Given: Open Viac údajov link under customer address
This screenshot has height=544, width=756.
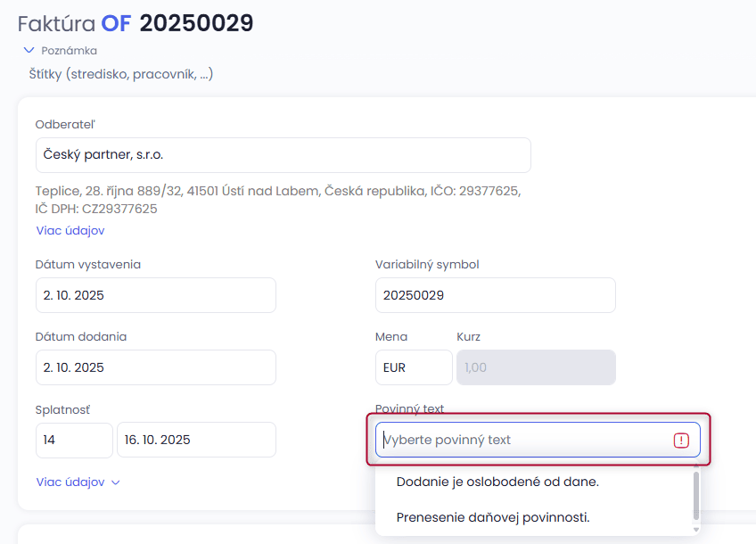Looking at the screenshot, I should 70,230.
